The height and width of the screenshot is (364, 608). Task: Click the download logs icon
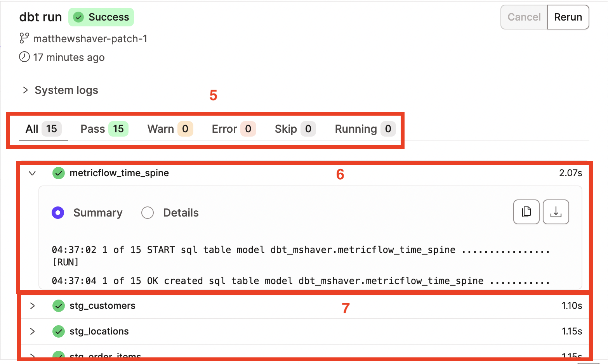click(556, 212)
